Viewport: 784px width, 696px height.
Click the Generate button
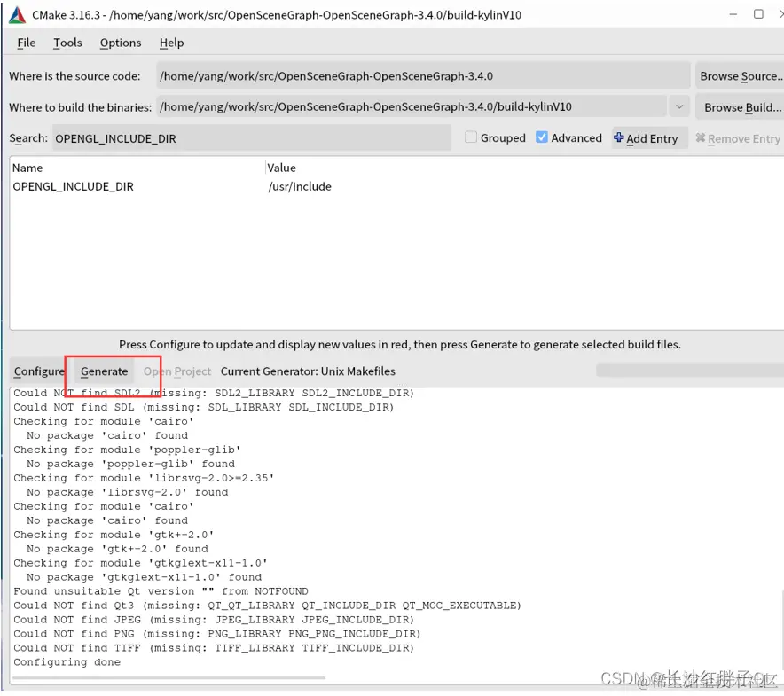click(x=104, y=371)
